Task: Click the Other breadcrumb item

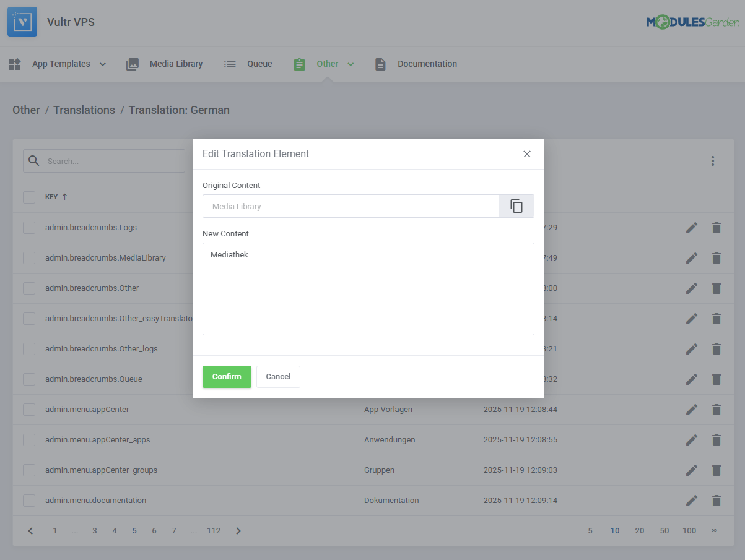Action: pyautogui.click(x=26, y=110)
